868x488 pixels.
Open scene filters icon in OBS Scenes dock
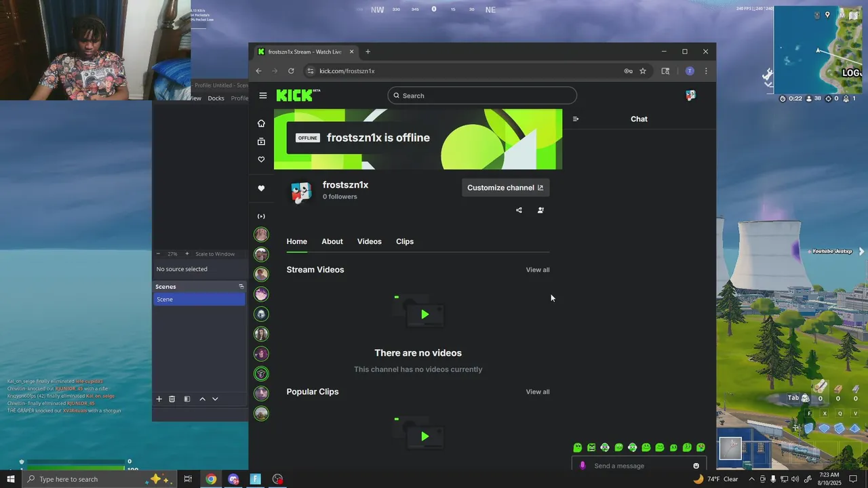[187, 399]
